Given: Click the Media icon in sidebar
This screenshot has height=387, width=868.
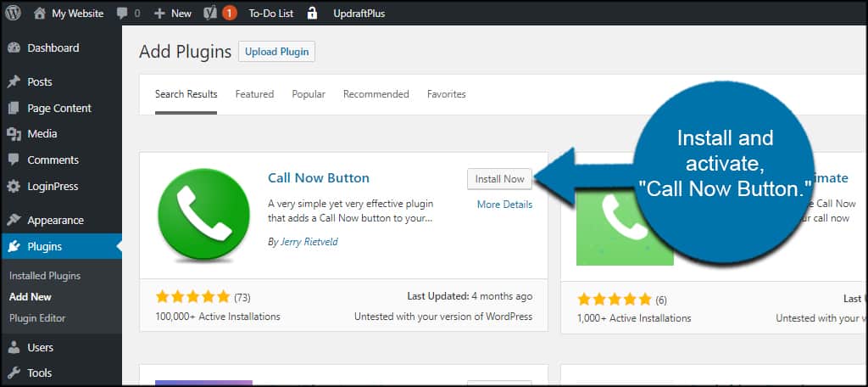Looking at the screenshot, I should coord(14,133).
